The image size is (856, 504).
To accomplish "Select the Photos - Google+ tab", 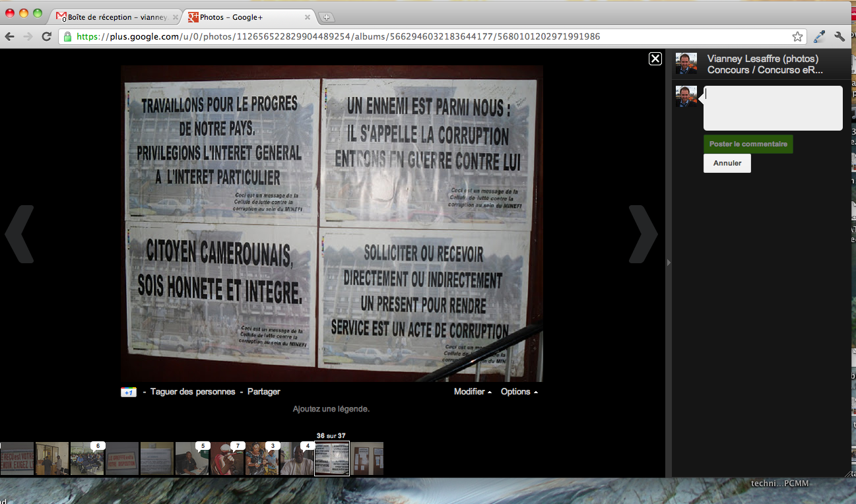I will click(x=244, y=17).
